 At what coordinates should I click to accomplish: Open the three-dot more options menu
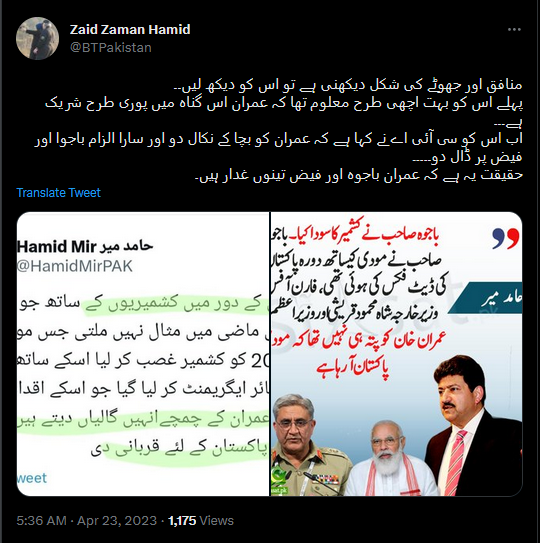[x=514, y=30]
